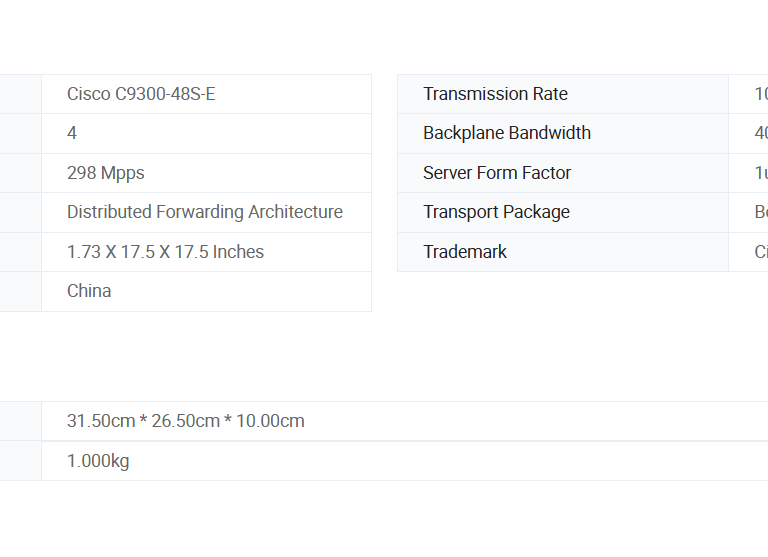Click the Server Form Factor label
The width and height of the screenshot is (768, 557).
497,173
